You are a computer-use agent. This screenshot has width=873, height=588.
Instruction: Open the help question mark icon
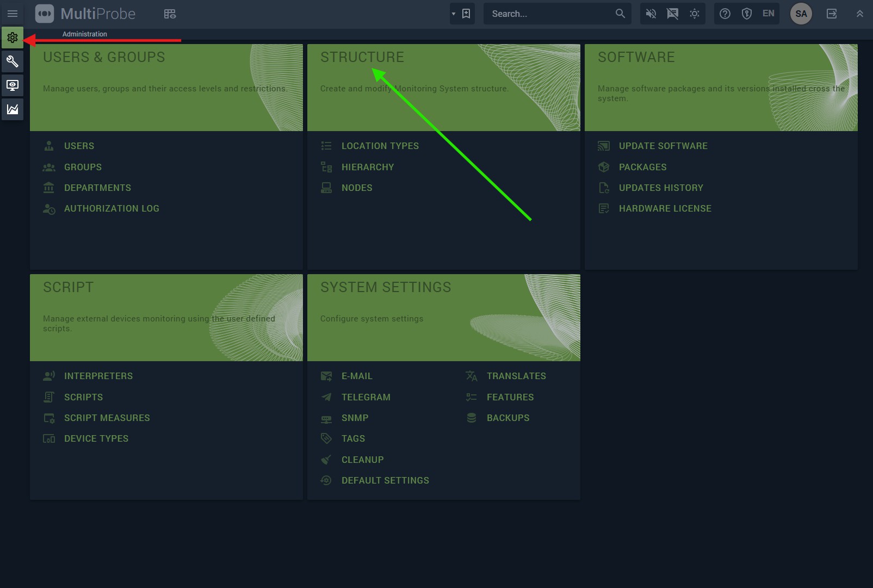pos(725,14)
